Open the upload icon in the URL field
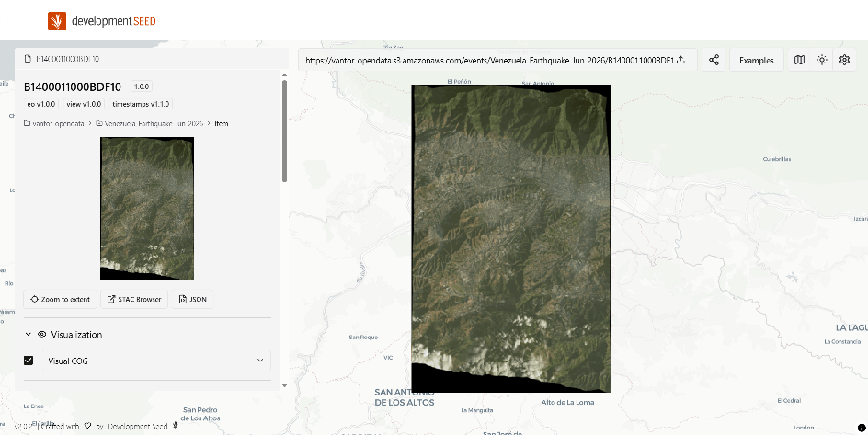This screenshot has width=868, height=435. (681, 60)
